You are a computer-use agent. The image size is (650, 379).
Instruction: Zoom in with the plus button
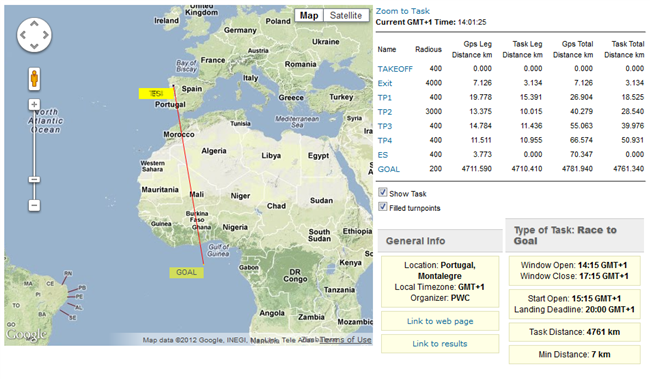pos(34,104)
